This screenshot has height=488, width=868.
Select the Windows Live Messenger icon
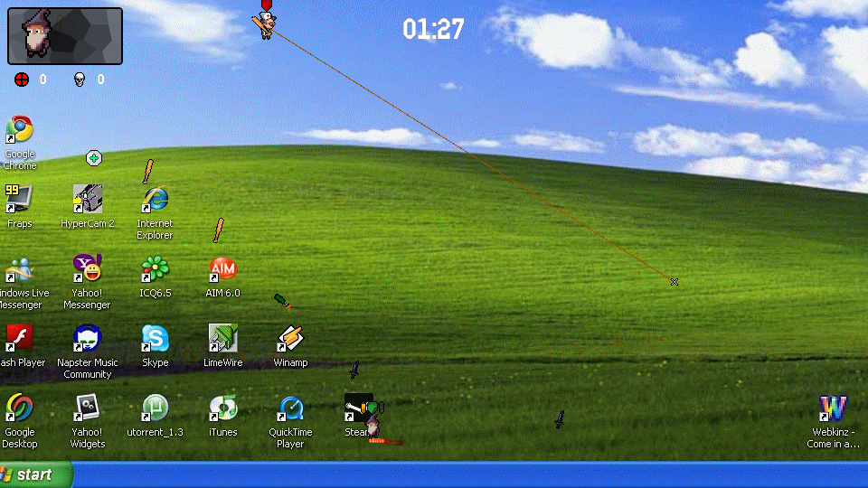[19, 269]
